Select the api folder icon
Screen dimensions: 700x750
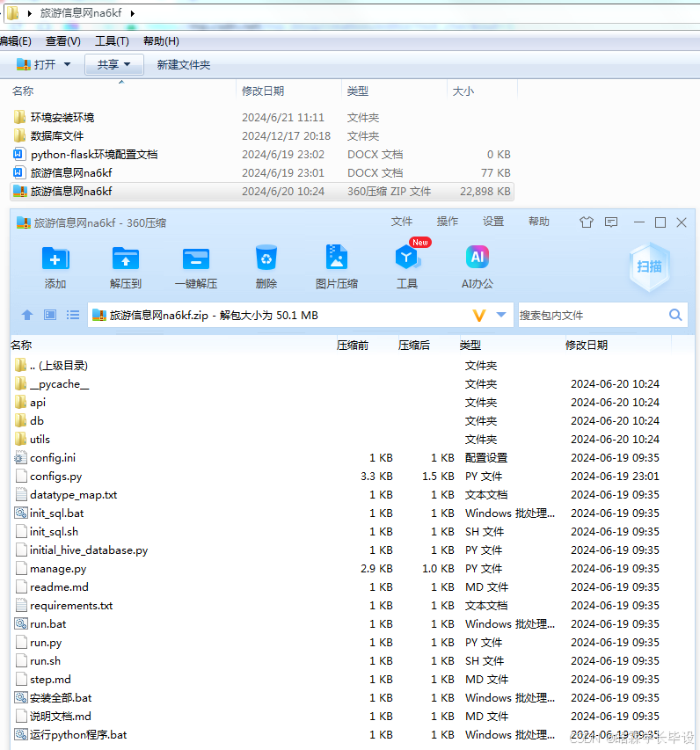(x=20, y=403)
